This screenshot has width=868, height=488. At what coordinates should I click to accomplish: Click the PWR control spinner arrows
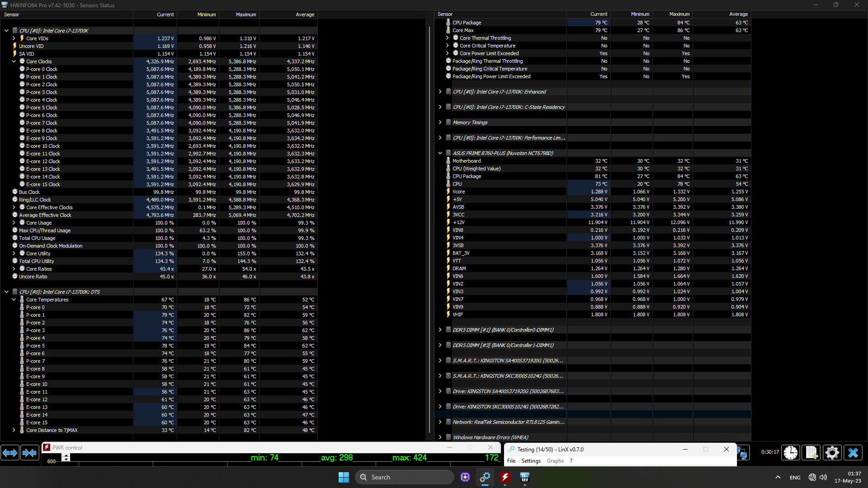pos(66,458)
